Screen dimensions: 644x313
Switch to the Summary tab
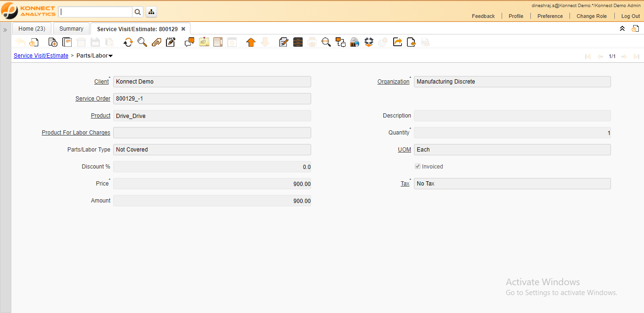[71, 29]
